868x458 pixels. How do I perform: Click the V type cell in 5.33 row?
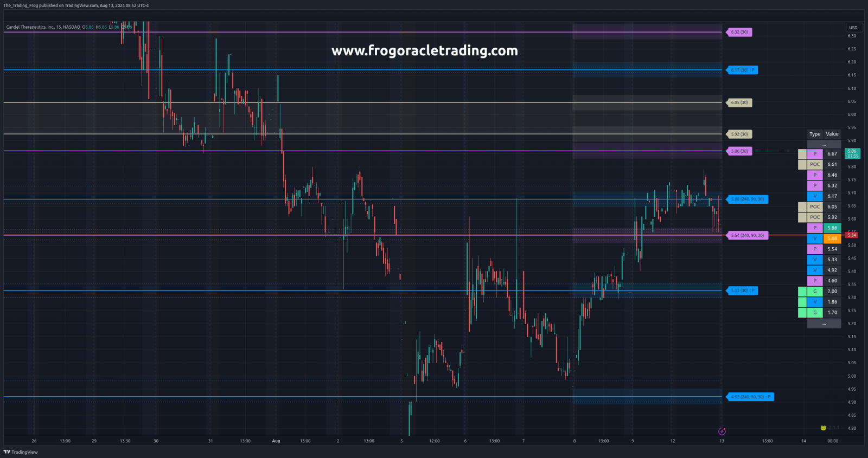coord(815,260)
